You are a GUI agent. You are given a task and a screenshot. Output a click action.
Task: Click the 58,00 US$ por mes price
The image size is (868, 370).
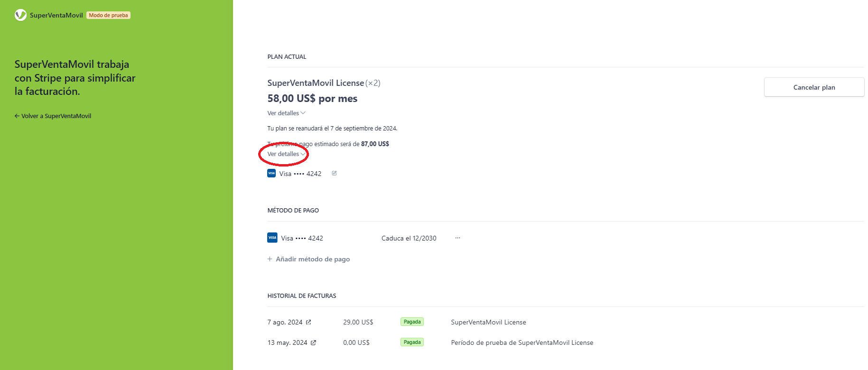pyautogui.click(x=312, y=98)
